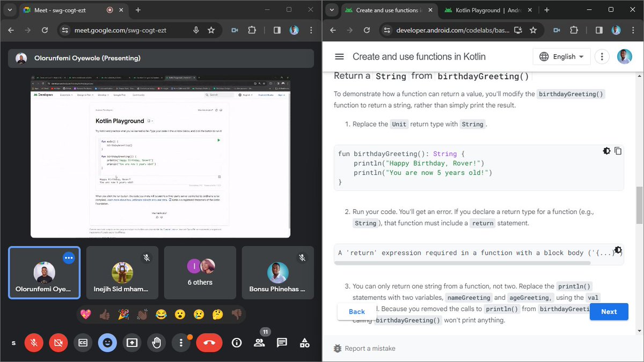Open a new tab in Meet window
This screenshot has width=644, height=362.
pyautogui.click(x=138, y=10)
